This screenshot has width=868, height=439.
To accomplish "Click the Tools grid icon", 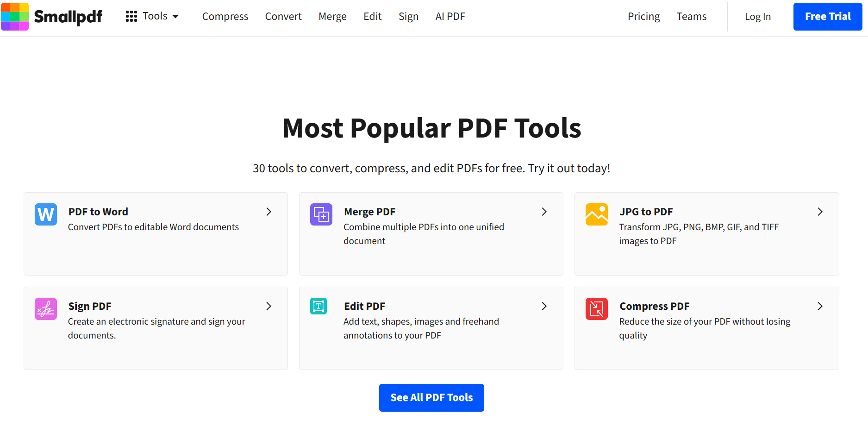I will [131, 17].
